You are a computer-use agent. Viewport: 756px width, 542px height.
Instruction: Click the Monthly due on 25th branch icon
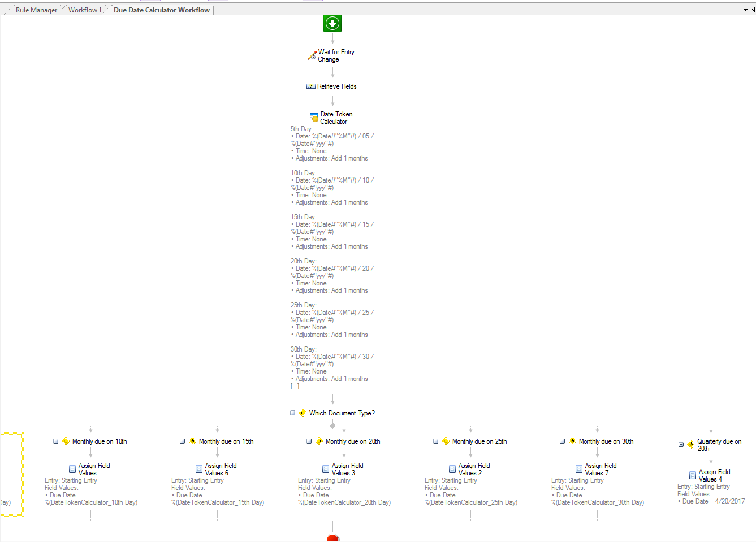[446, 441]
